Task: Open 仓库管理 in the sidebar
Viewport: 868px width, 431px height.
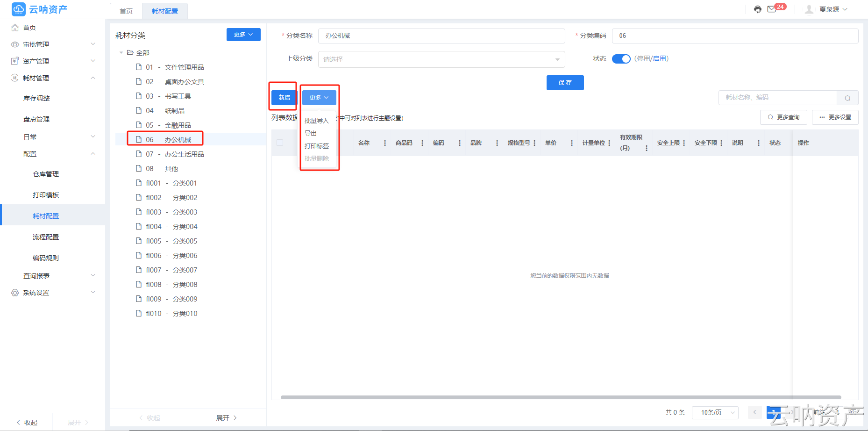Action: click(46, 174)
